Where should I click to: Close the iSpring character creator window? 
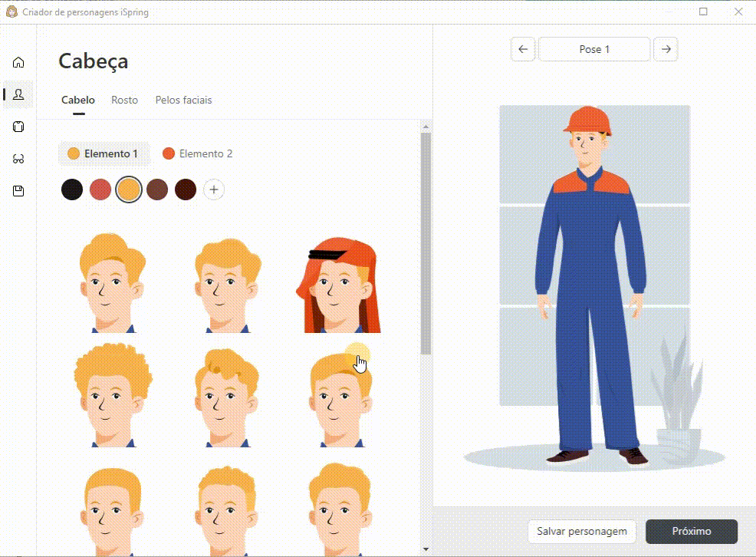[738, 12]
